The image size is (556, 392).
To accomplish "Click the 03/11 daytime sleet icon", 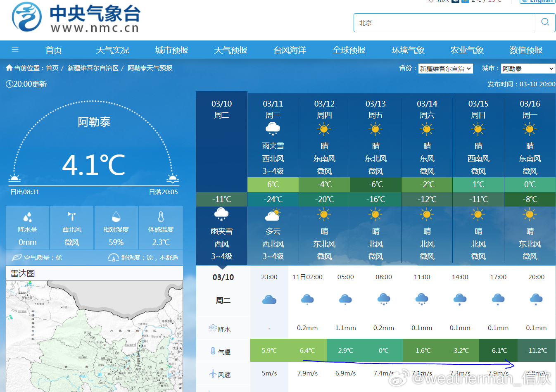I will click(273, 129).
